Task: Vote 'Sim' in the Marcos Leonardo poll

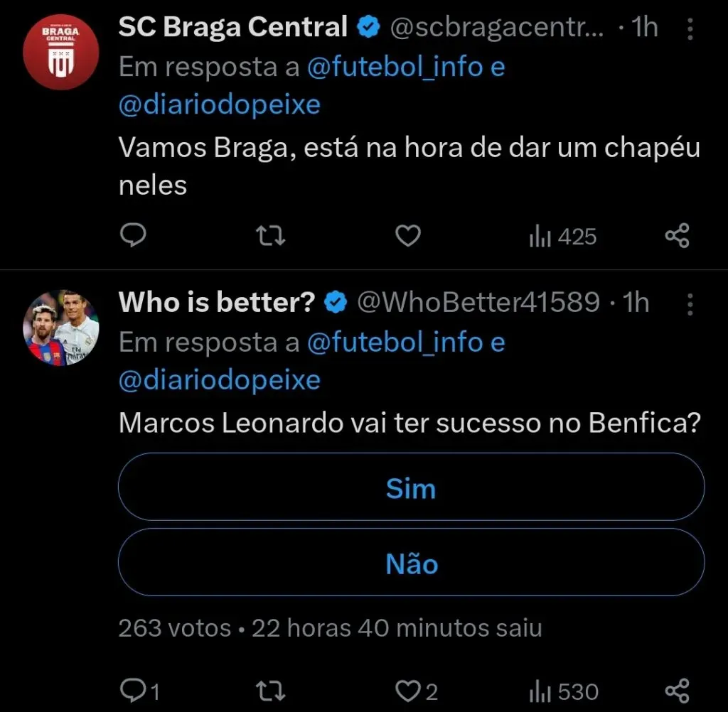Action: [411, 487]
